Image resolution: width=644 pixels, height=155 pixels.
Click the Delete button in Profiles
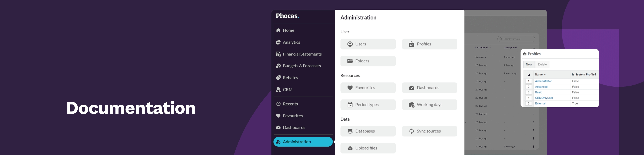542,64
